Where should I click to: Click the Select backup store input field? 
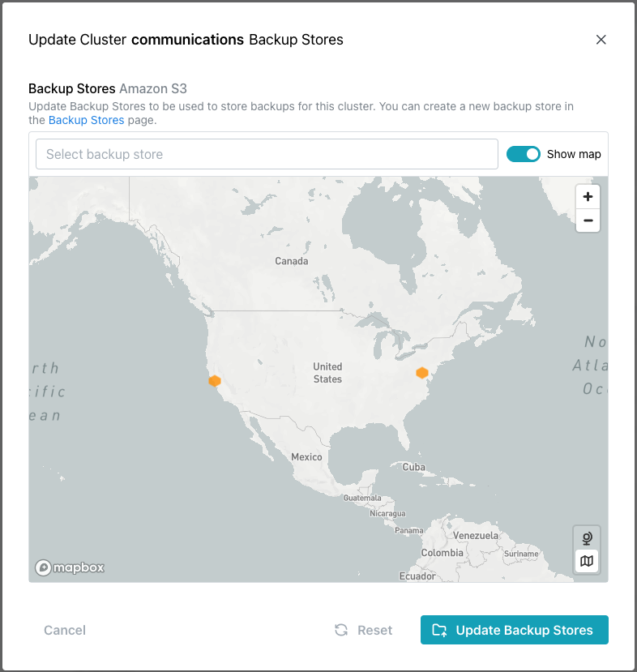tap(267, 153)
